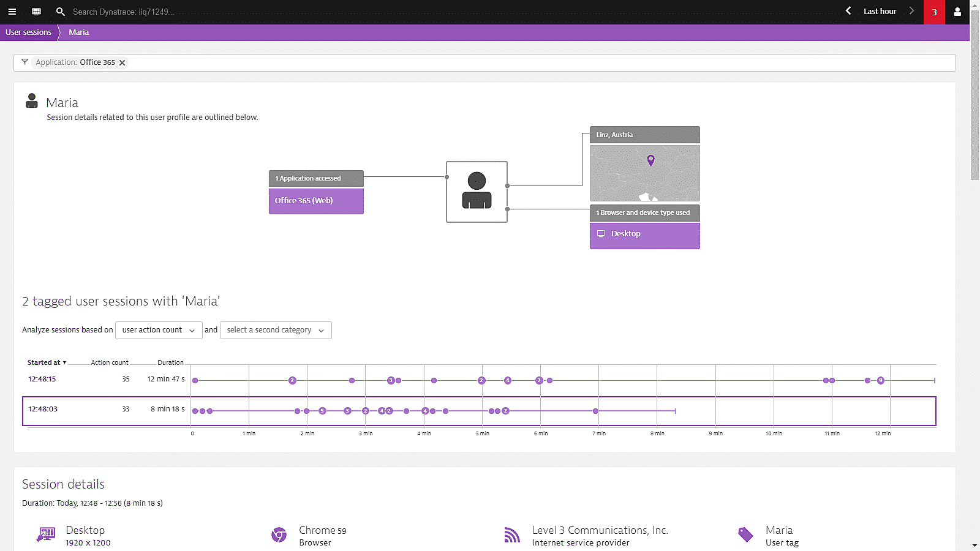Click the marker labeled 7 in 12:48:15 timeline
The height and width of the screenshot is (551, 980).
click(538, 380)
